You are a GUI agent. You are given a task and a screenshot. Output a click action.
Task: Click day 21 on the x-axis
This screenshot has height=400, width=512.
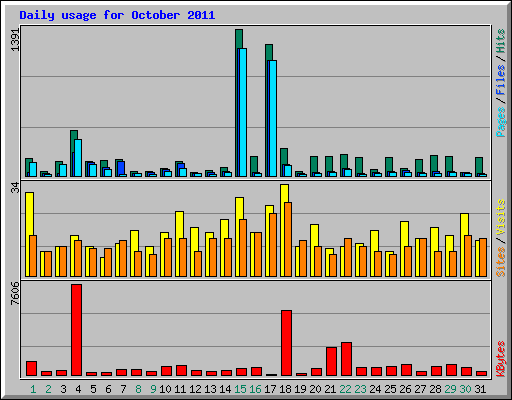330,389
